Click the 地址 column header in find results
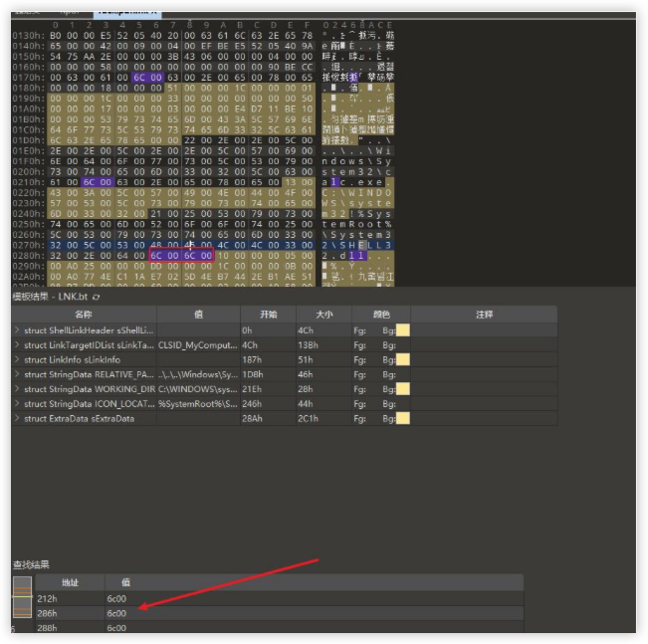This screenshot has width=648, height=644. [70, 582]
